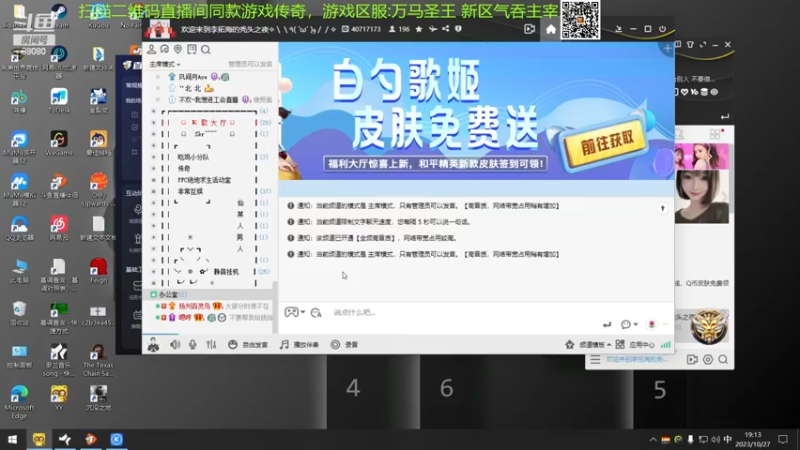The height and width of the screenshot is (450, 800).
Task: Click the avatar icon in YY bottom toolbar
Action: [x=153, y=344]
